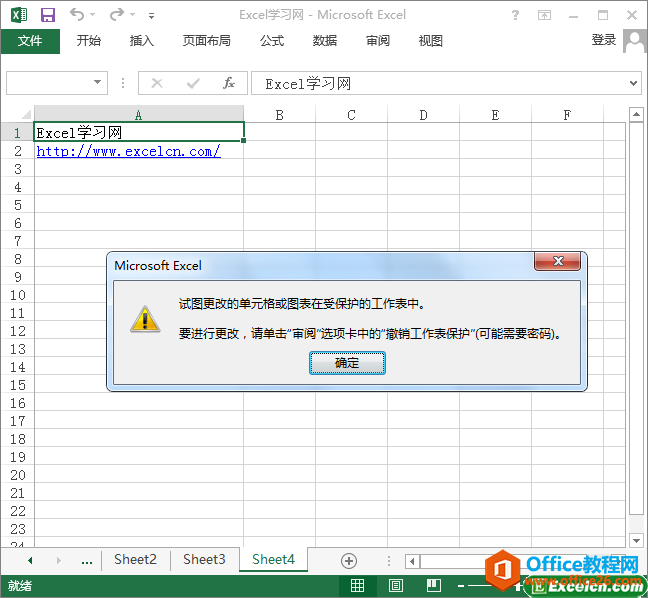This screenshot has width=648, height=598.
Task: Open the Help question mark icon
Action: point(515,15)
